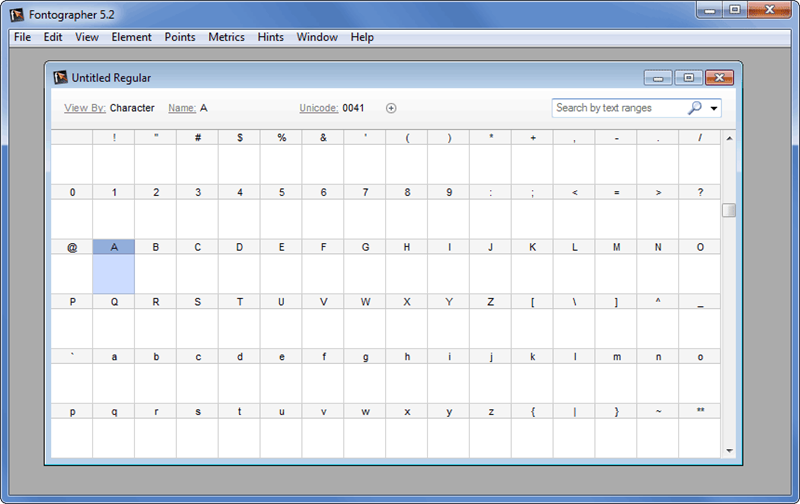The image size is (800, 504).
Task: Open the search text ranges dropdown arrow
Action: tap(714, 108)
